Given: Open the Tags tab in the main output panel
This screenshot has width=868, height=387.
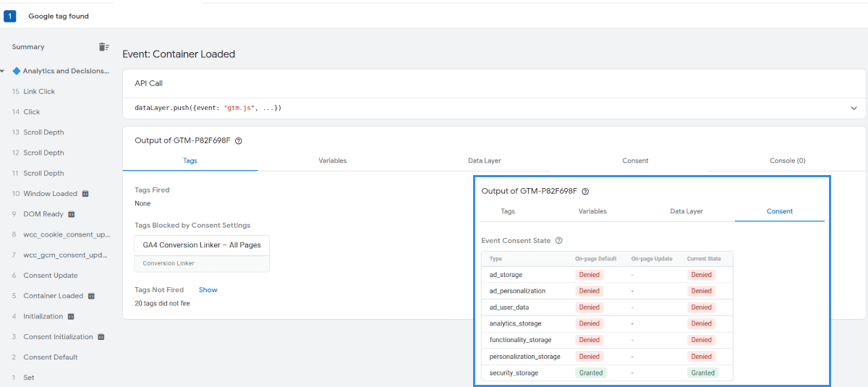Looking at the screenshot, I should coord(191,161).
